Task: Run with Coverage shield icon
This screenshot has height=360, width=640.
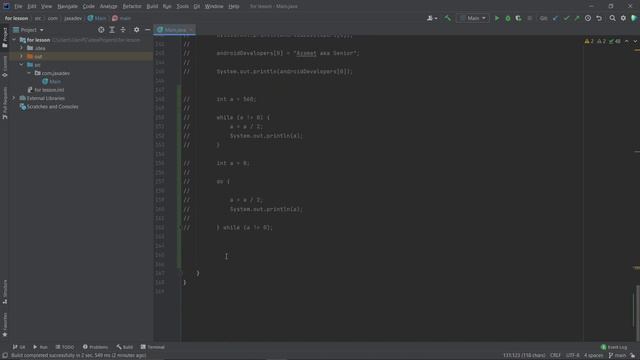Action: click(x=518, y=18)
